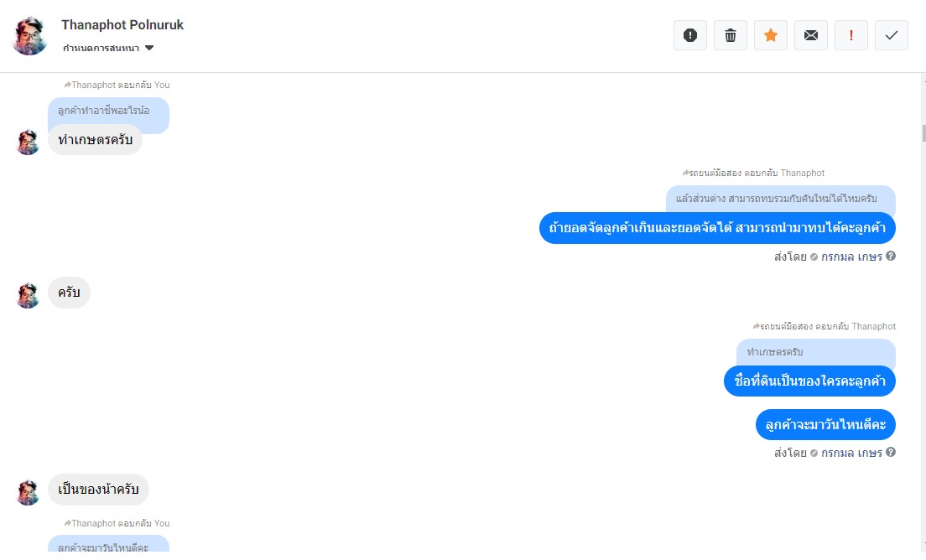Open Thanaphot's header profile picture
The image size is (926, 560).
pos(29,35)
